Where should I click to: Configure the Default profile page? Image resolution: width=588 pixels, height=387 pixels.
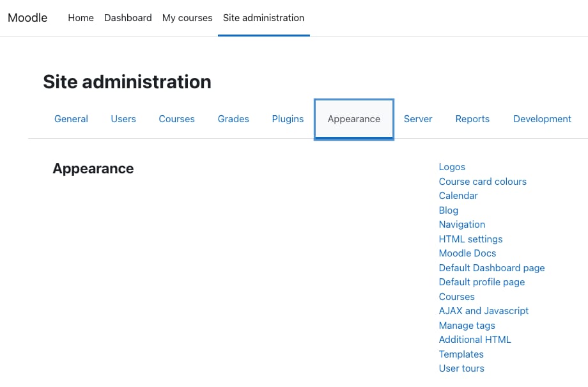(x=481, y=282)
